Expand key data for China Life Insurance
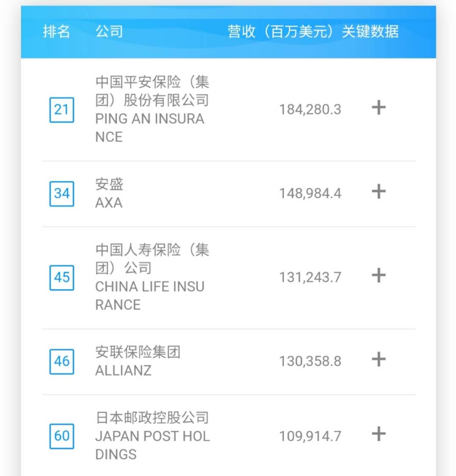This screenshot has height=476, width=456. pyautogui.click(x=378, y=276)
